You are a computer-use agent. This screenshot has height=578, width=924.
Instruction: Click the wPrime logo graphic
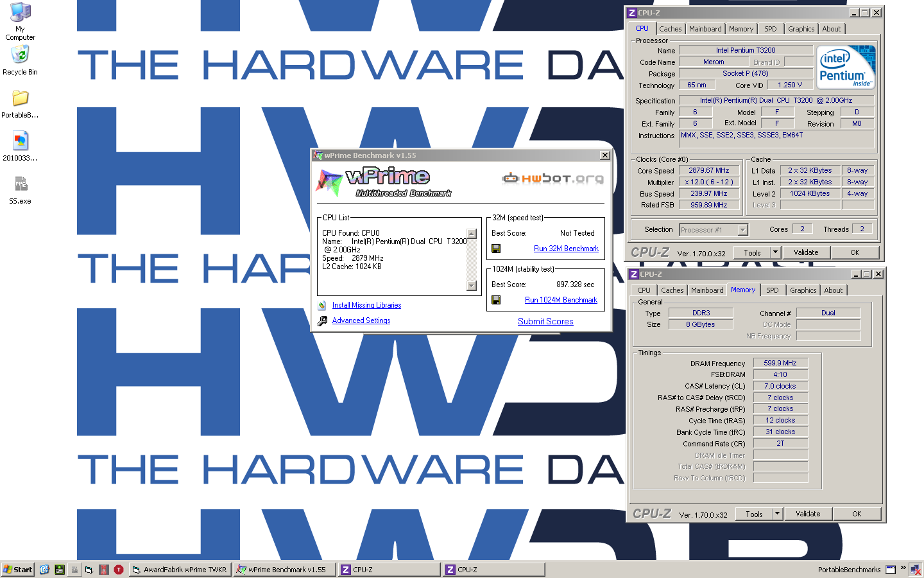point(382,182)
